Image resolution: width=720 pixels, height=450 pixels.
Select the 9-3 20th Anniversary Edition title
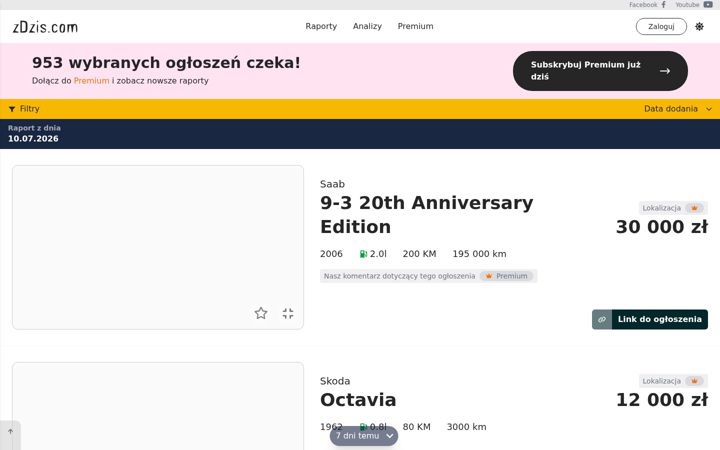pos(427,215)
